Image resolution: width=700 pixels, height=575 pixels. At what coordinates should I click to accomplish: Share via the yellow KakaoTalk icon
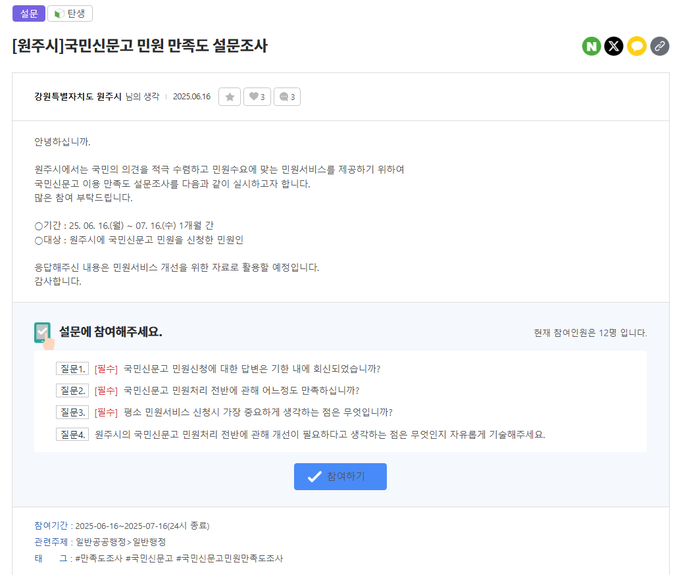coord(637,46)
